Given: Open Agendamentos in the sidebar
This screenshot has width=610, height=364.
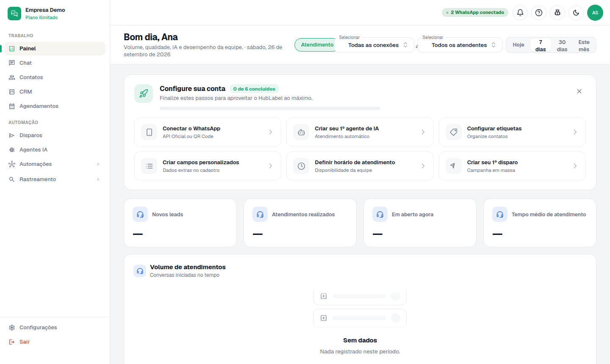Looking at the screenshot, I should point(55,106).
